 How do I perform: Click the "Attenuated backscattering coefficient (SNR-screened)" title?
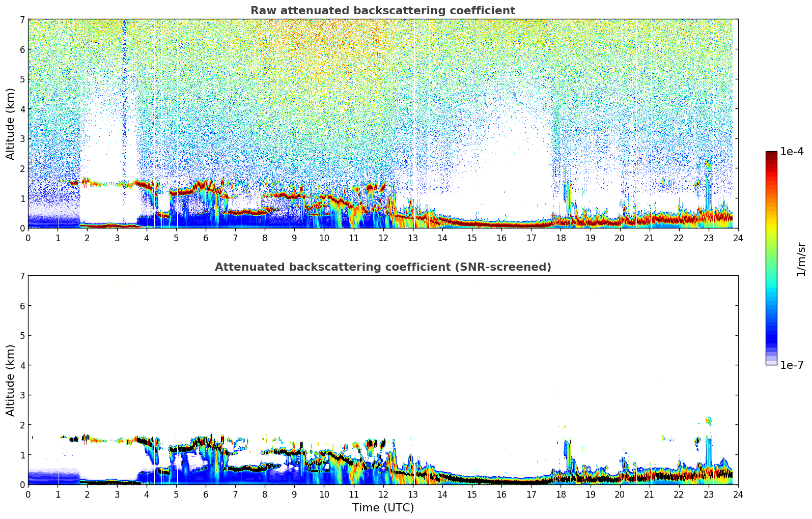pyautogui.click(x=383, y=267)
